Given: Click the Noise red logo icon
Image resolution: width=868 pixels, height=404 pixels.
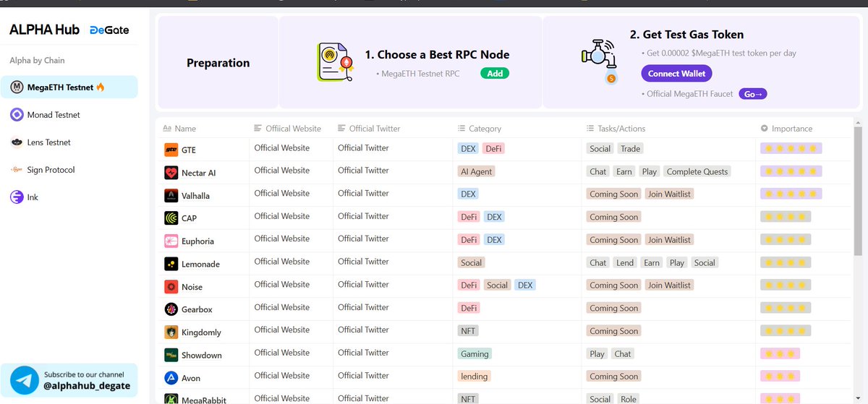Looking at the screenshot, I should tap(171, 287).
